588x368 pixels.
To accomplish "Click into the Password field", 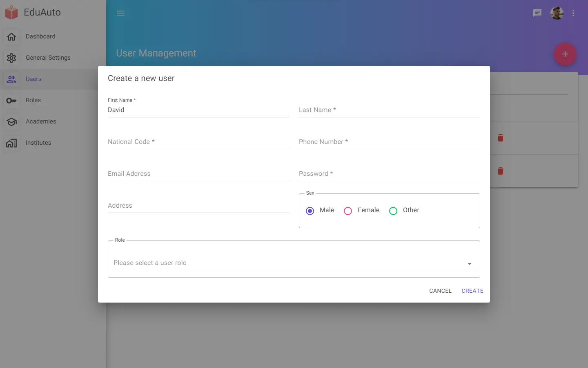I will click(390, 173).
